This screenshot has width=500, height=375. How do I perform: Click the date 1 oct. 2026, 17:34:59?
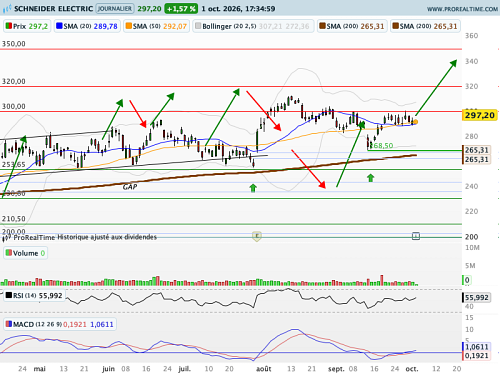coord(238,9)
